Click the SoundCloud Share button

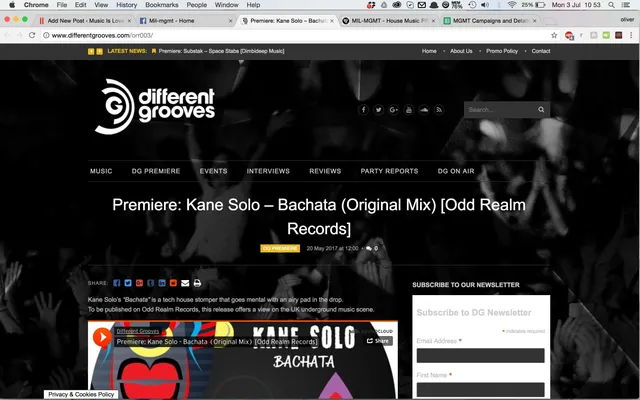[x=378, y=341]
